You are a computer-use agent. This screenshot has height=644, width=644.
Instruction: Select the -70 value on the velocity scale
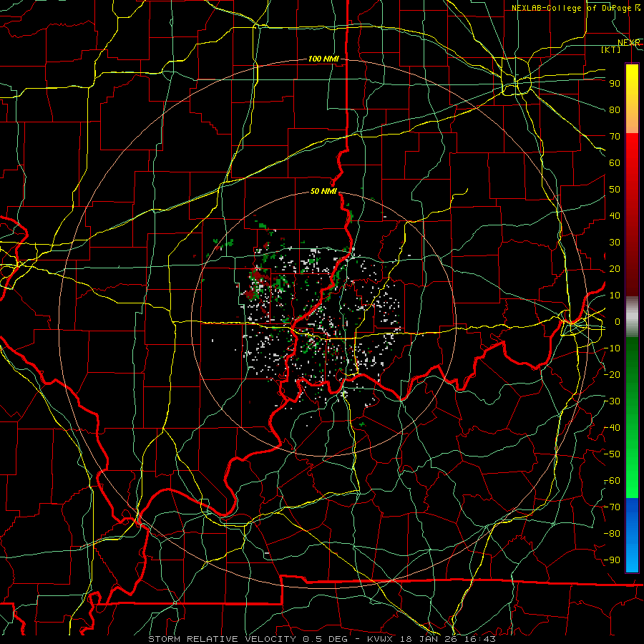click(612, 507)
